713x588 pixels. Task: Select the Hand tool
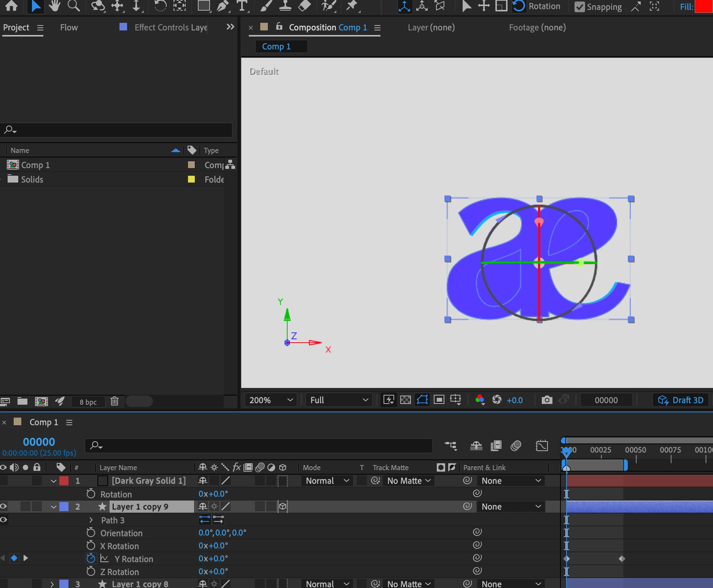coord(55,6)
